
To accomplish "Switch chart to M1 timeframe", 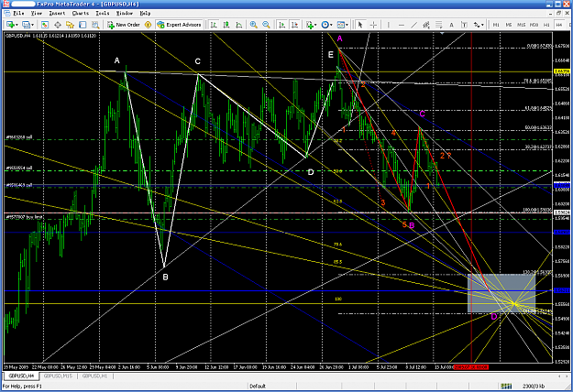I will [496, 25].
